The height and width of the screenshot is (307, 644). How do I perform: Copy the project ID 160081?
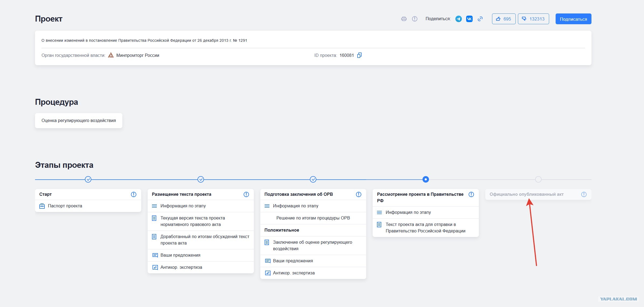359,55
